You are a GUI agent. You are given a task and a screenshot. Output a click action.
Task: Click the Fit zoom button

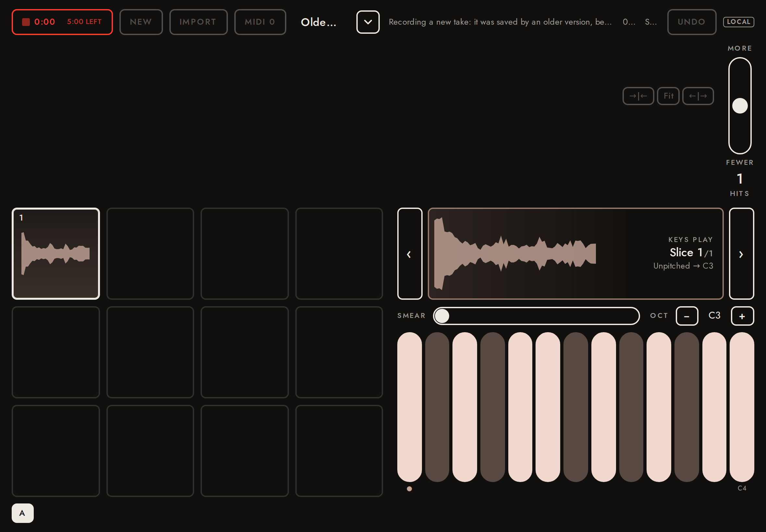[x=668, y=96]
